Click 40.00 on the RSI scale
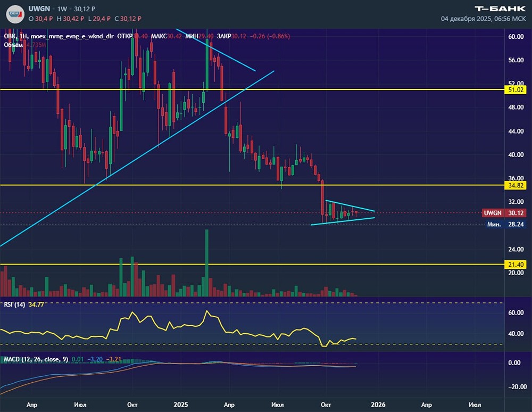The image size is (532, 412). point(516,334)
